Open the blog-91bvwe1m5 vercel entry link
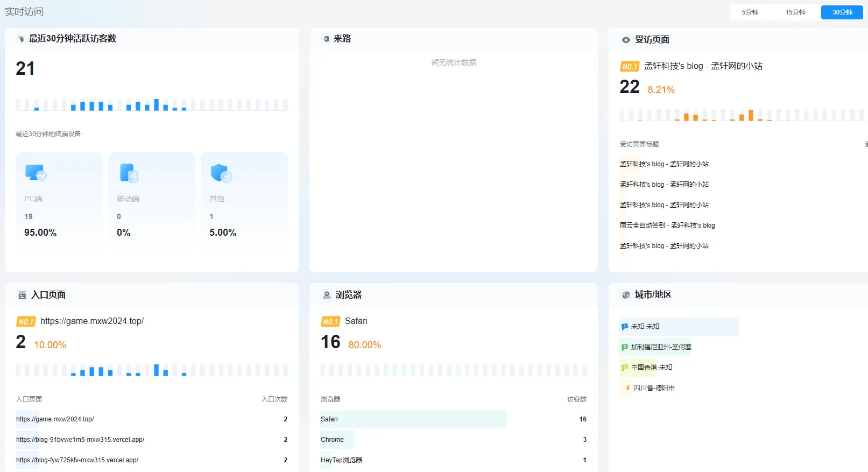Image resolution: width=868 pixels, height=472 pixels. coord(80,440)
